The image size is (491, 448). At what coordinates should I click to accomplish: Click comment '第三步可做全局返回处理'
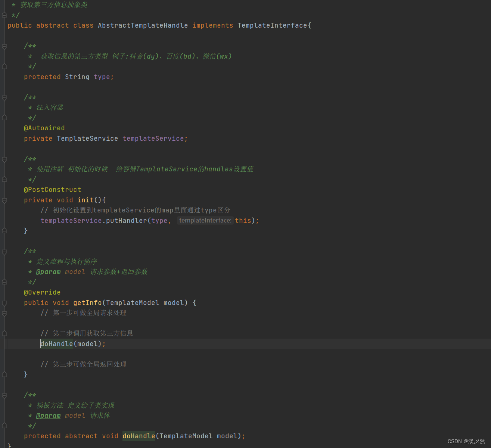click(90, 364)
